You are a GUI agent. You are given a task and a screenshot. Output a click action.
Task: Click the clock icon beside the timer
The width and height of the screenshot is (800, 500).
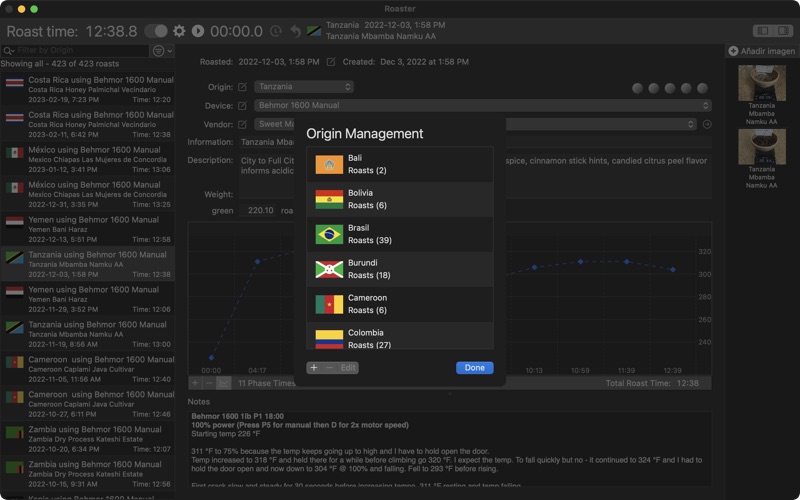point(276,32)
